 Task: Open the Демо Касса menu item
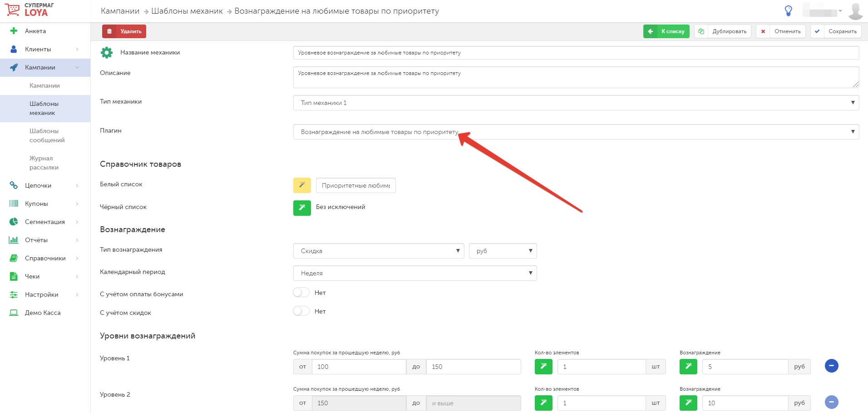click(43, 313)
